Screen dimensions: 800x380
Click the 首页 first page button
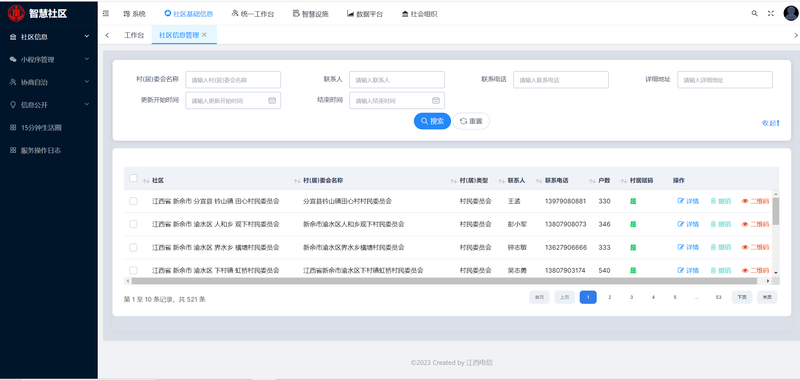coord(539,297)
